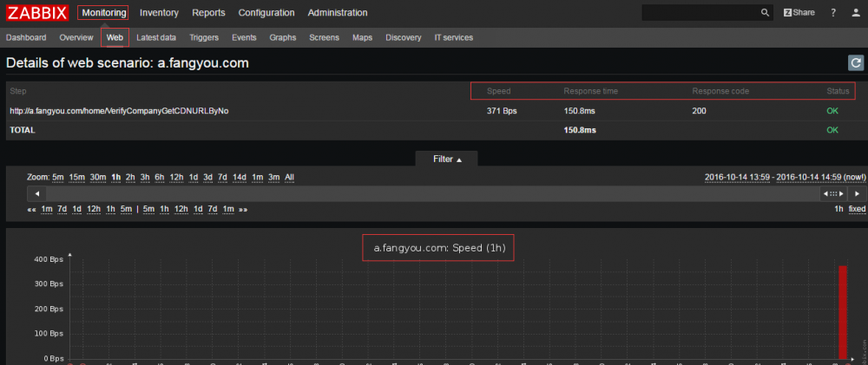Open the Inventory menu
This screenshot has width=868, height=365.
coord(160,13)
